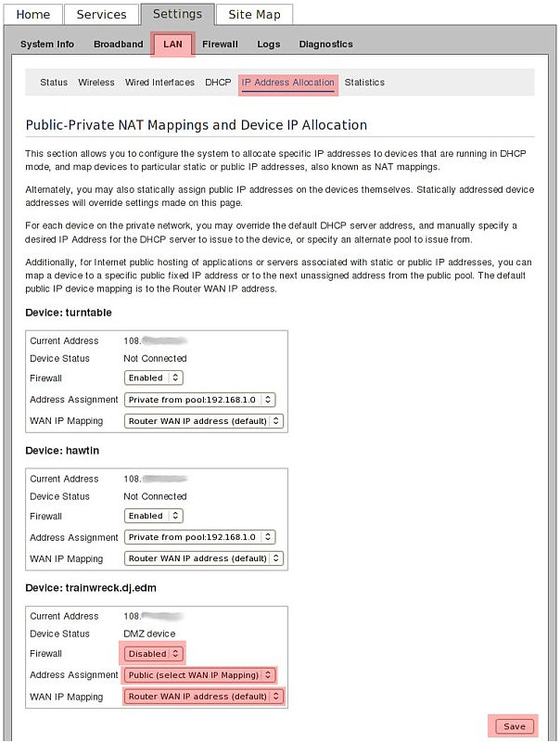Click turntable Current Address value

pyautogui.click(x=156, y=340)
